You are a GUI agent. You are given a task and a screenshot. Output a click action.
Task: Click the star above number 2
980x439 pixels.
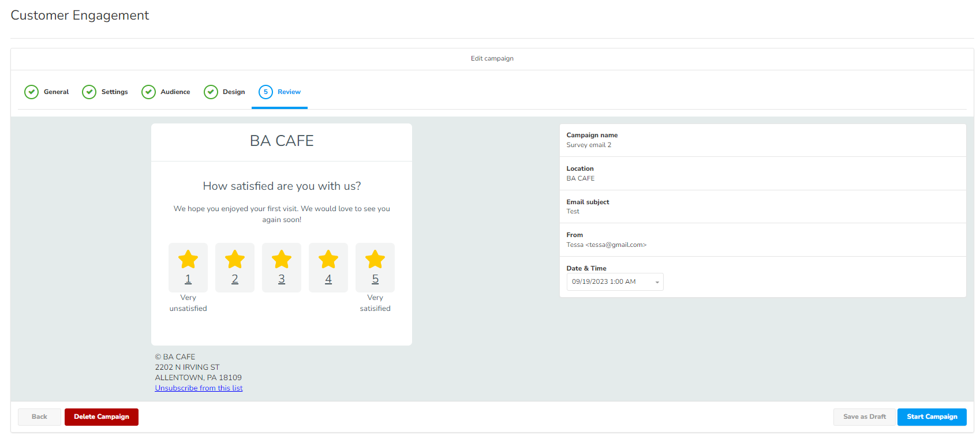(235, 260)
